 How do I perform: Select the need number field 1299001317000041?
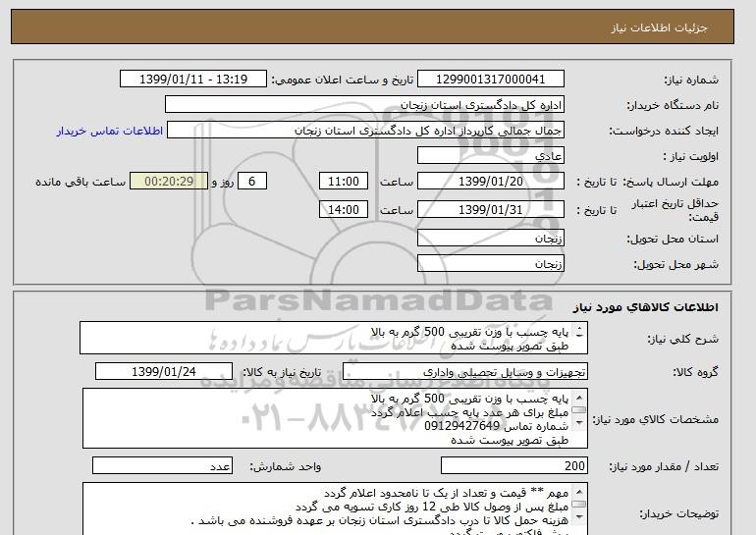click(490, 80)
